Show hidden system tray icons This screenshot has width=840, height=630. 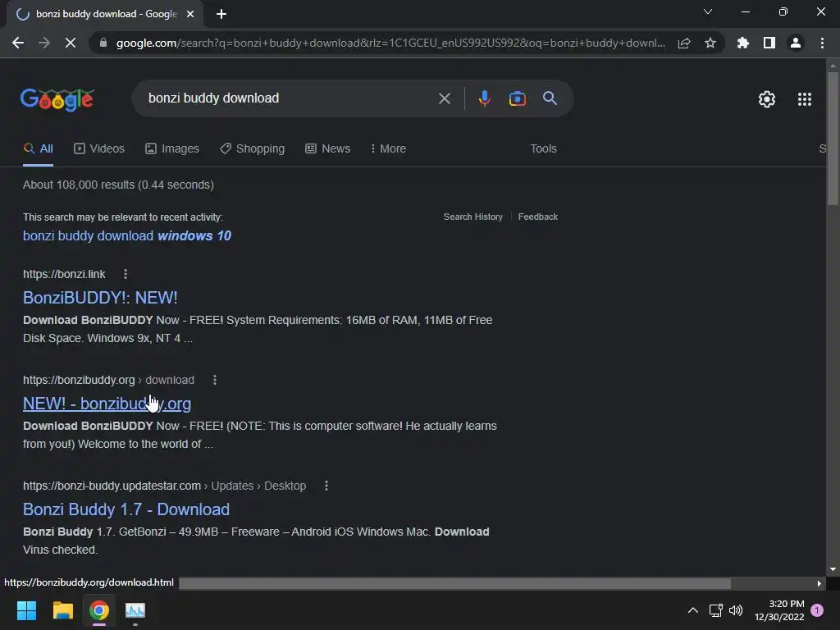tap(692, 610)
